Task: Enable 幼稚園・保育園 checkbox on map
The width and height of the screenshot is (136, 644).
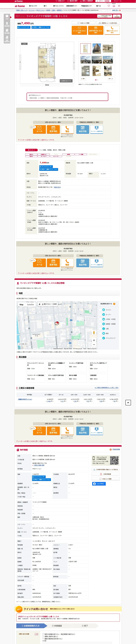Action: pyautogui.click(x=100, y=324)
